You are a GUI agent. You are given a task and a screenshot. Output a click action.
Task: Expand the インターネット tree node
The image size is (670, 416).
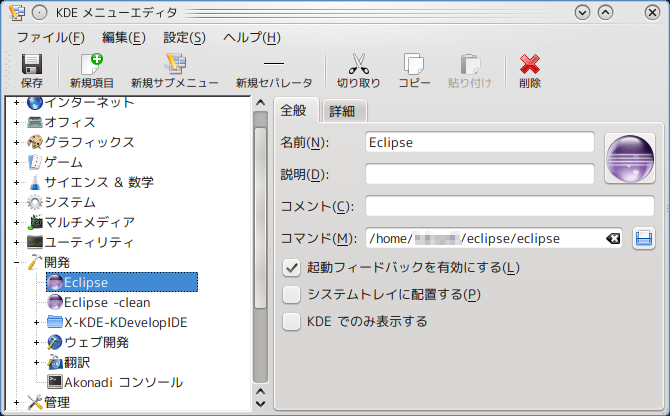(x=16, y=103)
